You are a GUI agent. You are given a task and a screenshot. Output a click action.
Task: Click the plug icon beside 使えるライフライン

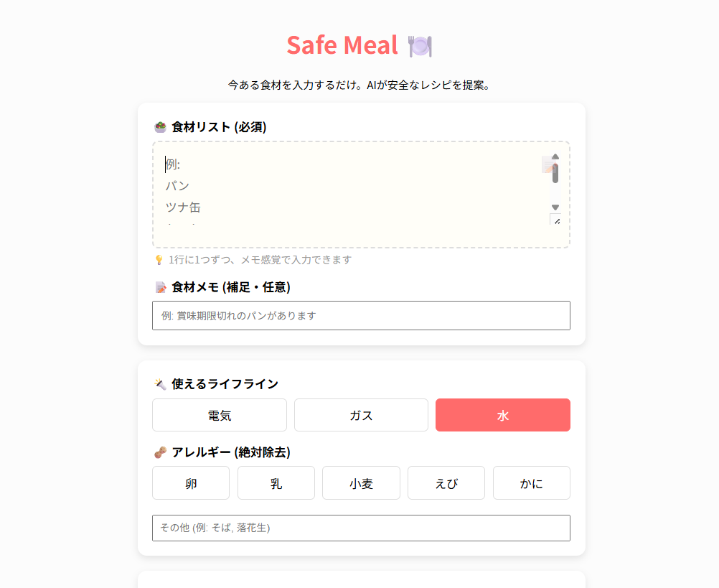pos(160,384)
